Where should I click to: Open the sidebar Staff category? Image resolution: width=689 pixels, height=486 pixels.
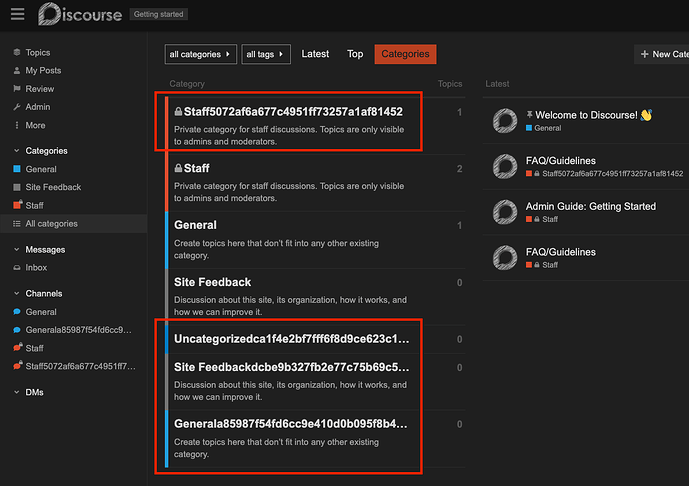34,206
